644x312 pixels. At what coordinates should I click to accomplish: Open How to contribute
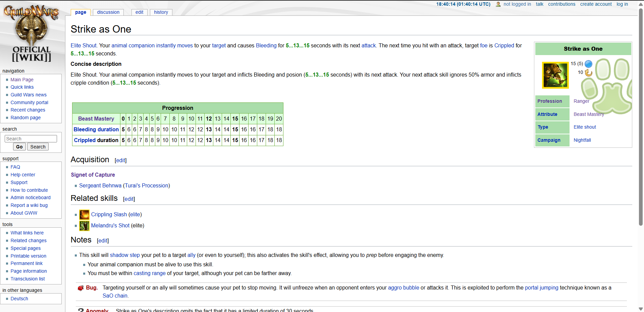click(x=29, y=190)
